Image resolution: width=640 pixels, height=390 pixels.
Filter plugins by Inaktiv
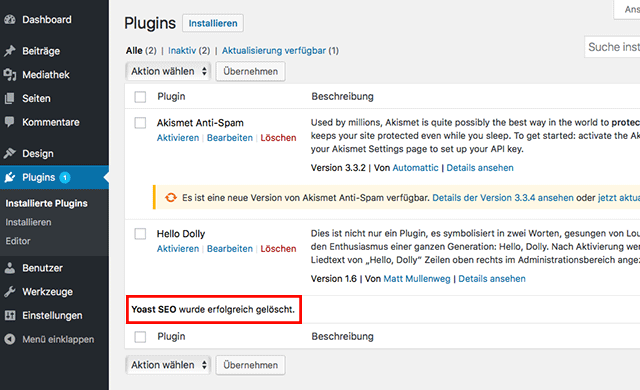click(x=182, y=51)
